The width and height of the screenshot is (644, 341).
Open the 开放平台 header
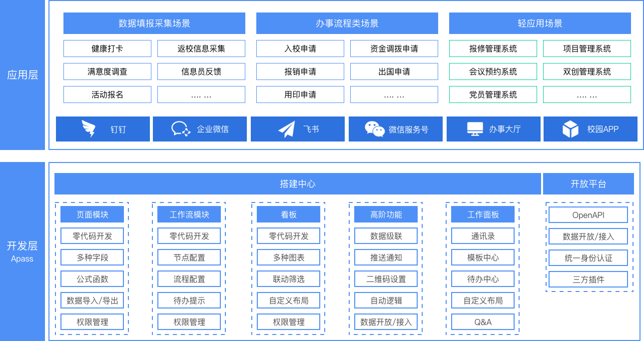click(588, 183)
